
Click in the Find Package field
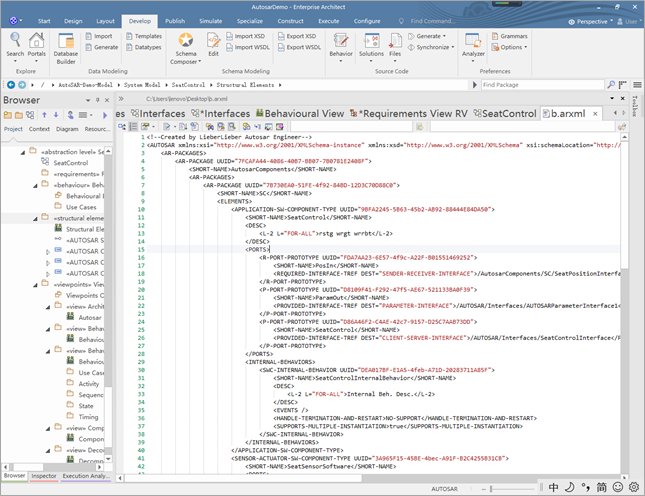coord(542,85)
